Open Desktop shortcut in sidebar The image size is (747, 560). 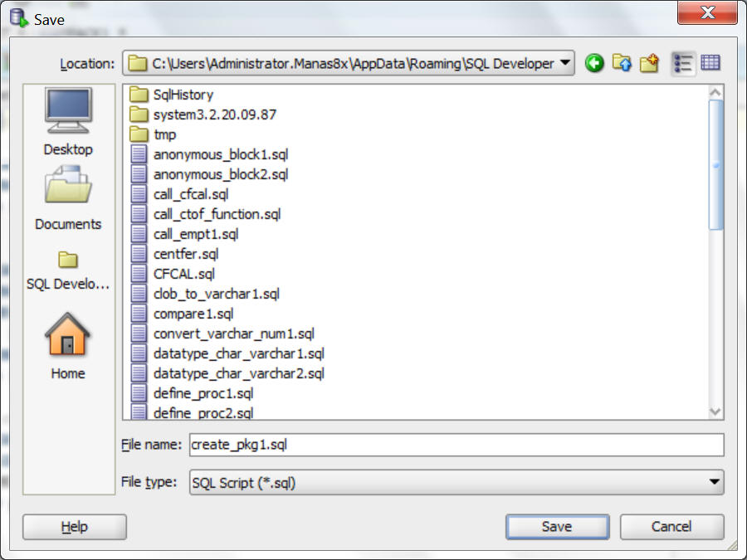[68, 122]
